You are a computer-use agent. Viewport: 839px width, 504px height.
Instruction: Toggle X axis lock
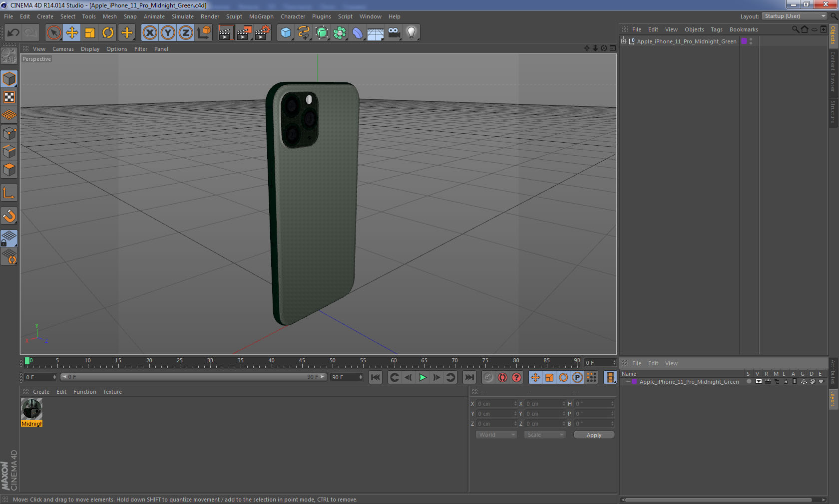(149, 33)
